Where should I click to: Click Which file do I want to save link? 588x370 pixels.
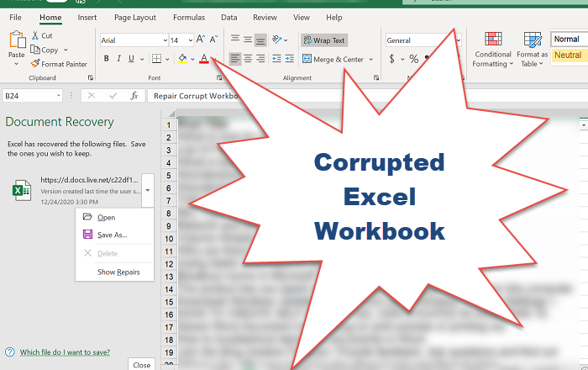point(65,352)
